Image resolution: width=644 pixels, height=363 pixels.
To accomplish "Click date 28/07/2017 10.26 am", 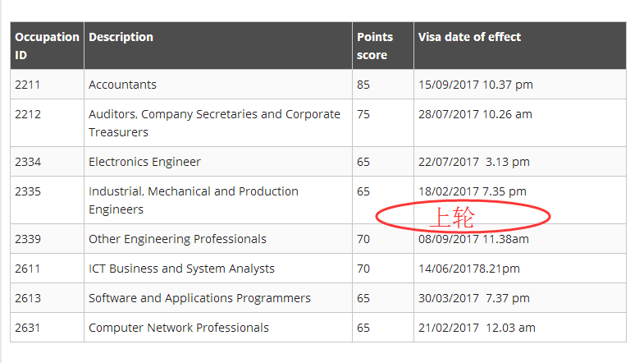I will coord(475,114).
